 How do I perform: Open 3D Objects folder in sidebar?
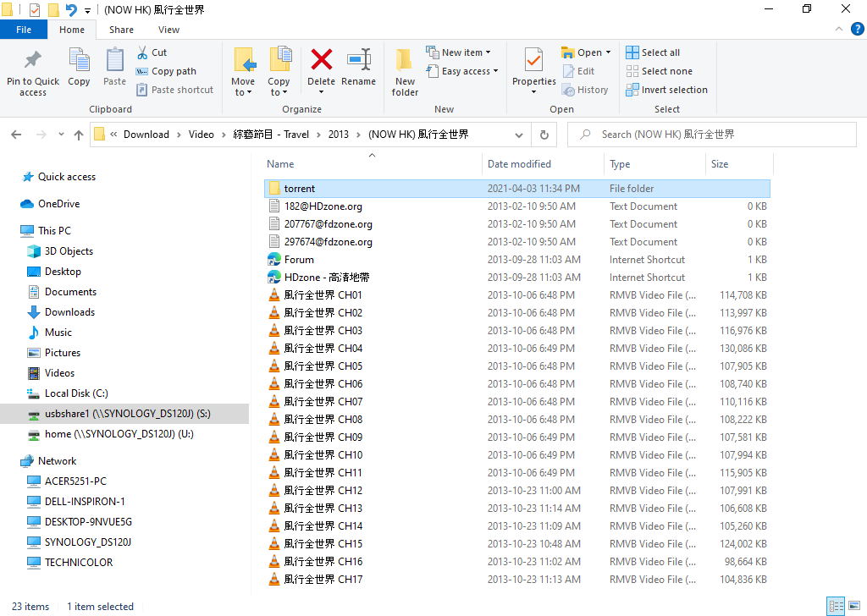point(69,251)
